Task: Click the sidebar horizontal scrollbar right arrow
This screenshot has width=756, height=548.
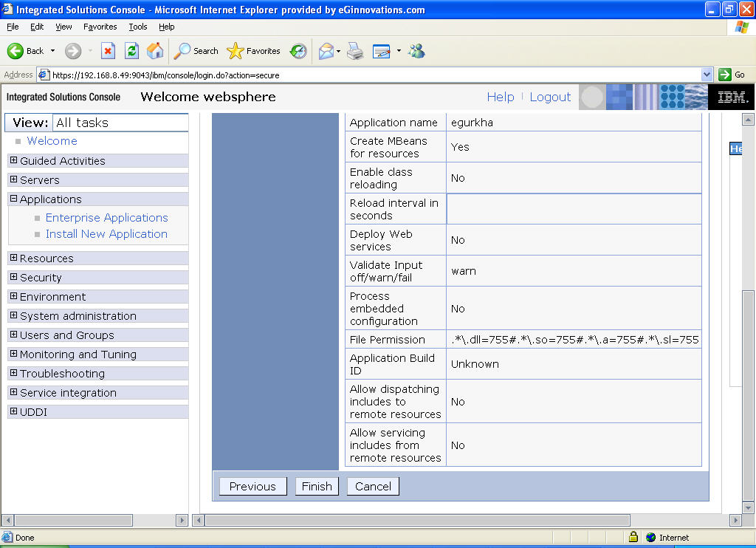Action: point(182,520)
